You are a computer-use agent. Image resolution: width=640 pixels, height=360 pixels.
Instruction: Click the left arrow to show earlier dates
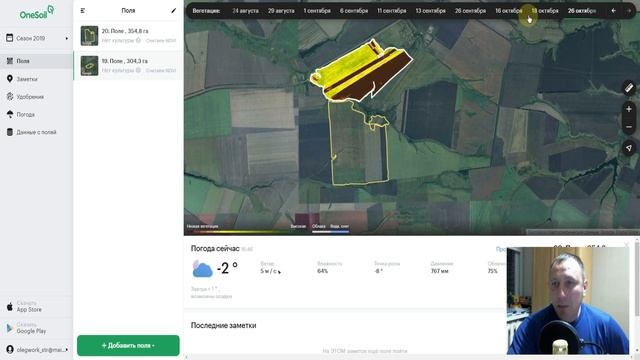[613, 11]
